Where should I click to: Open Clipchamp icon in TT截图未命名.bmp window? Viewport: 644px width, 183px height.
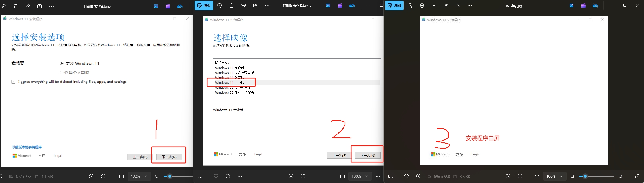pyautogui.click(x=168, y=6)
